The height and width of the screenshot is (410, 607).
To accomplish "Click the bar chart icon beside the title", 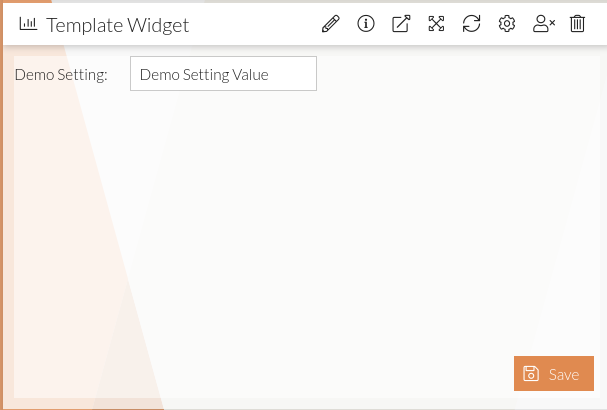I will 28,24.
